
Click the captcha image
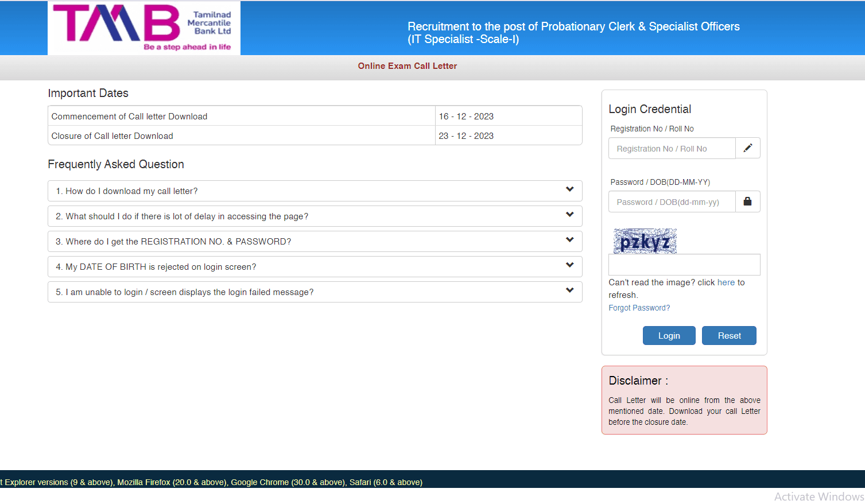tap(645, 241)
